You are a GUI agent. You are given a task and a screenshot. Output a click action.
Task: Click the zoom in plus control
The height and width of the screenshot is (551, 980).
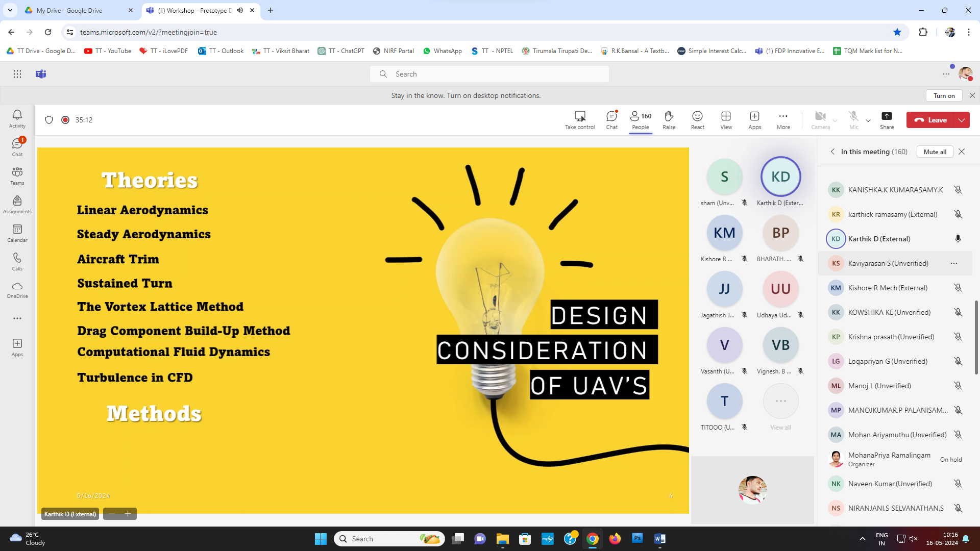pos(128,514)
